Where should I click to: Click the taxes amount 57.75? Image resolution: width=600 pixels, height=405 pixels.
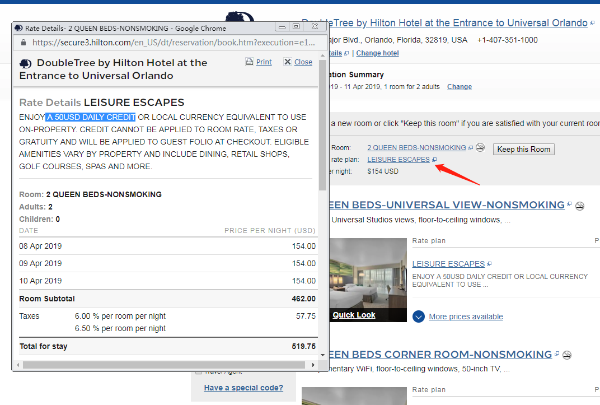pos(306,316)
